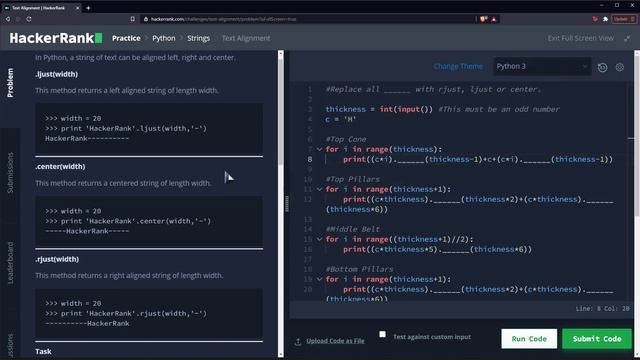Click the '.ljust(width)' heading

(56, 74)
